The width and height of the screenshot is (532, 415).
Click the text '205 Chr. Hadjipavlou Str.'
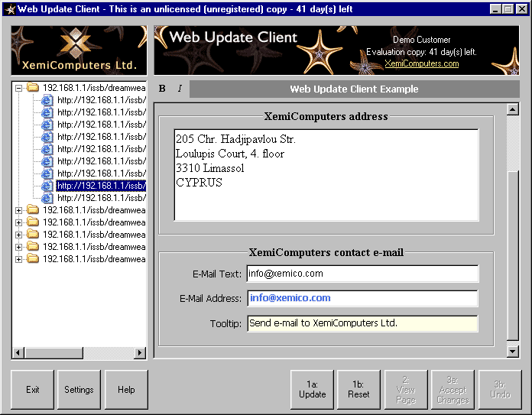coord(235,139)
